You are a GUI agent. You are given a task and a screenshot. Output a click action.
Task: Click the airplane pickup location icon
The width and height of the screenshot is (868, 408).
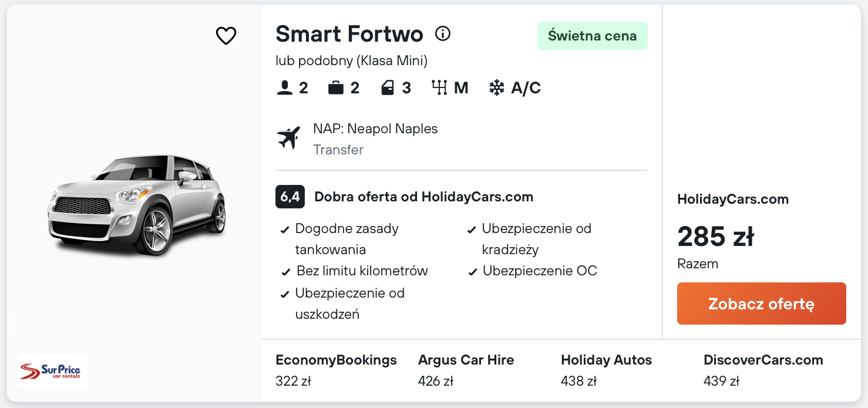pos(288,138)
